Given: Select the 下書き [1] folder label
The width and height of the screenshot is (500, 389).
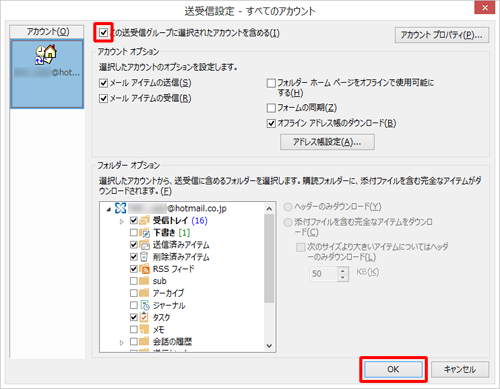Looking at the screenshot, I should click(x=171, y=232).
